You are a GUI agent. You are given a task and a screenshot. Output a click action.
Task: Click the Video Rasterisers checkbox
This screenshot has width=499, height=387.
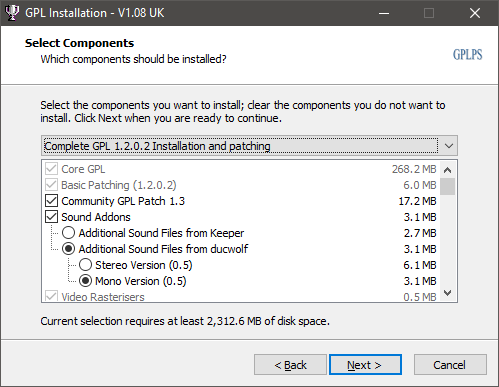pos(51,296)
